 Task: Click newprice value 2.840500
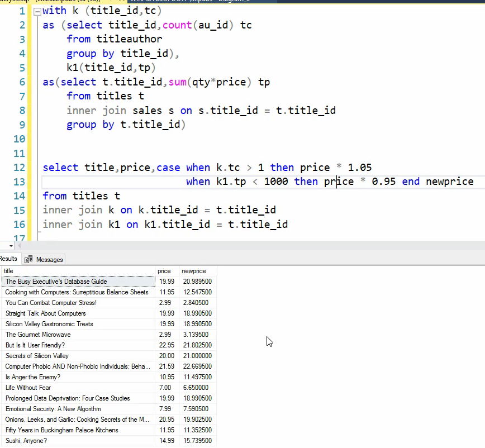pos(198,303)
